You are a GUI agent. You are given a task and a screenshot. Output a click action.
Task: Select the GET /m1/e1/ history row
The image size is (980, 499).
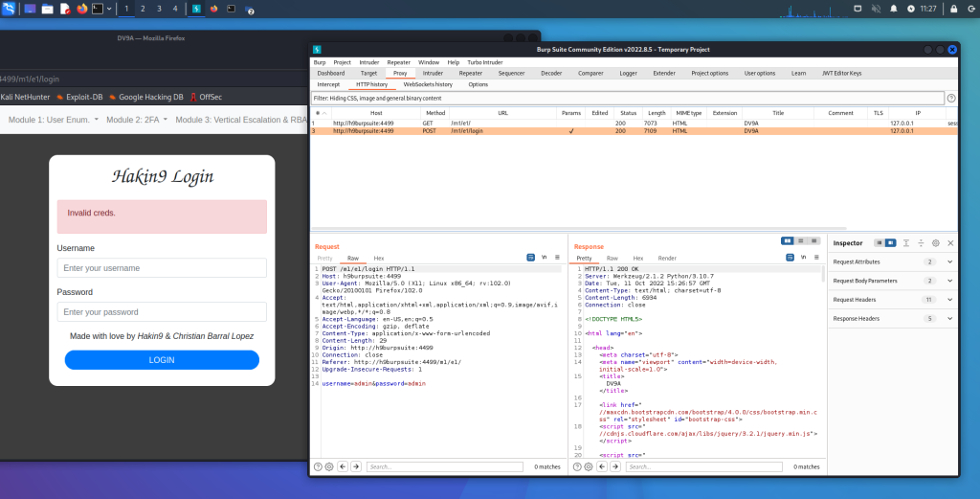tap(634, 124)
